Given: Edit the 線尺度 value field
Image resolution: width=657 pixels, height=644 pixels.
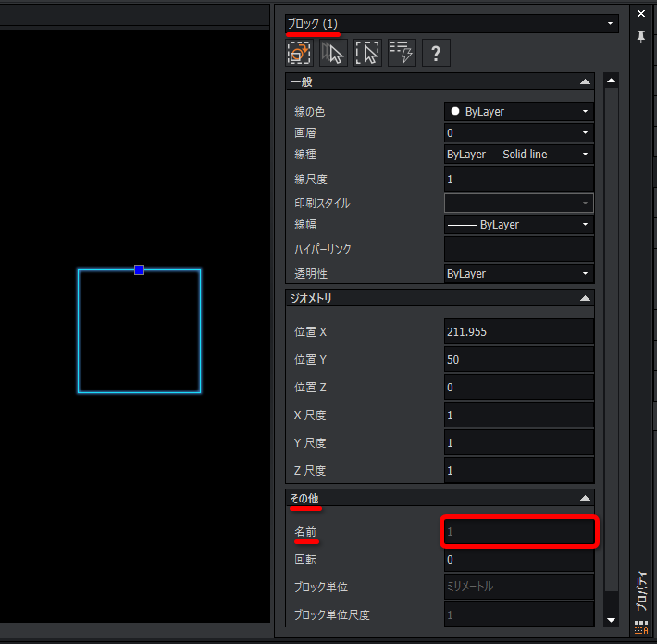Looking at the screenshot, I should (x=519, y=179).
